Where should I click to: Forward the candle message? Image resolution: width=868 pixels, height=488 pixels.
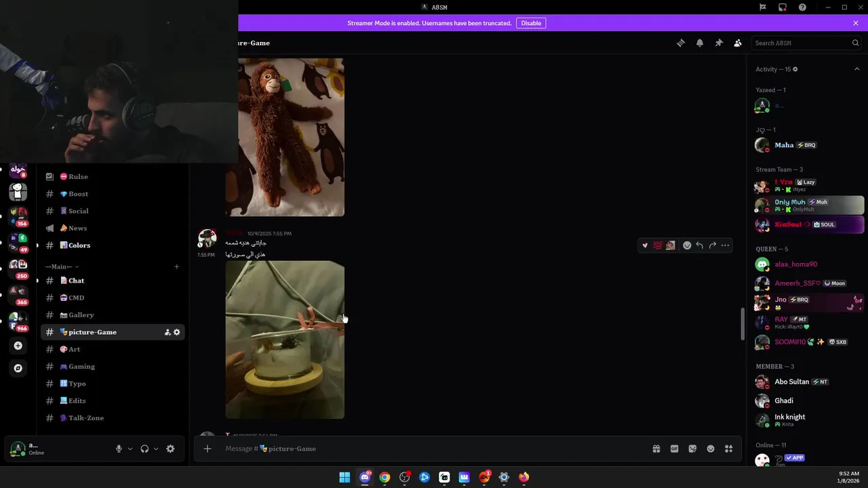pos(712,245)
